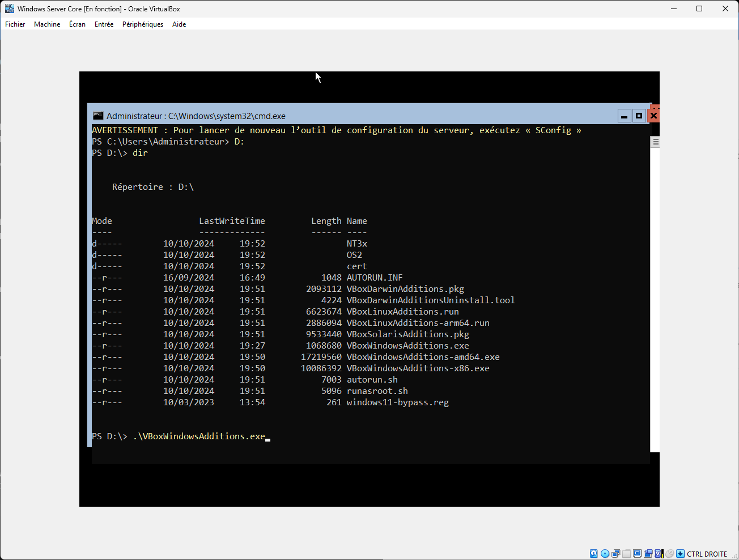Click the greyed shared folders indicator
Image resolution: width=739 pixels, height=560 pixels.
[626, 554]
